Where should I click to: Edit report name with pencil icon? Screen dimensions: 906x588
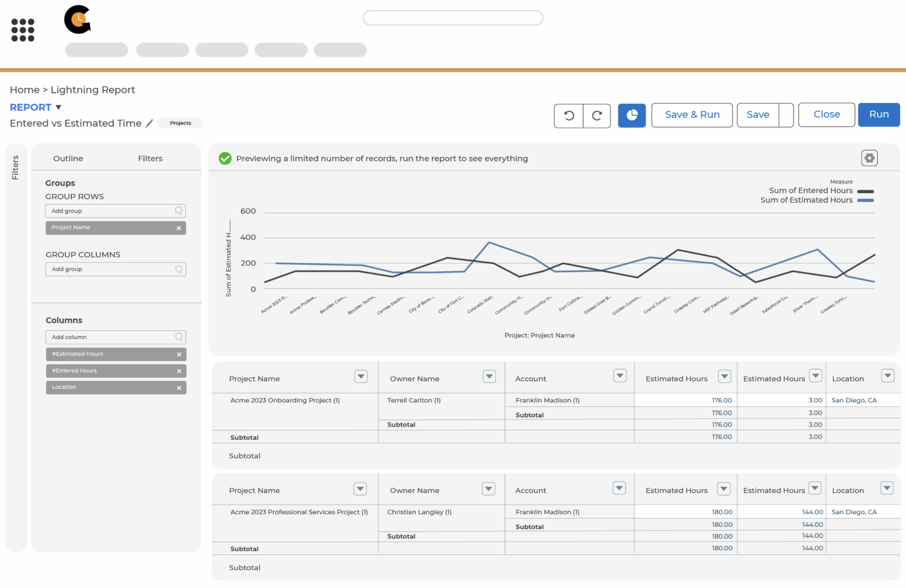tap(149, 124)
